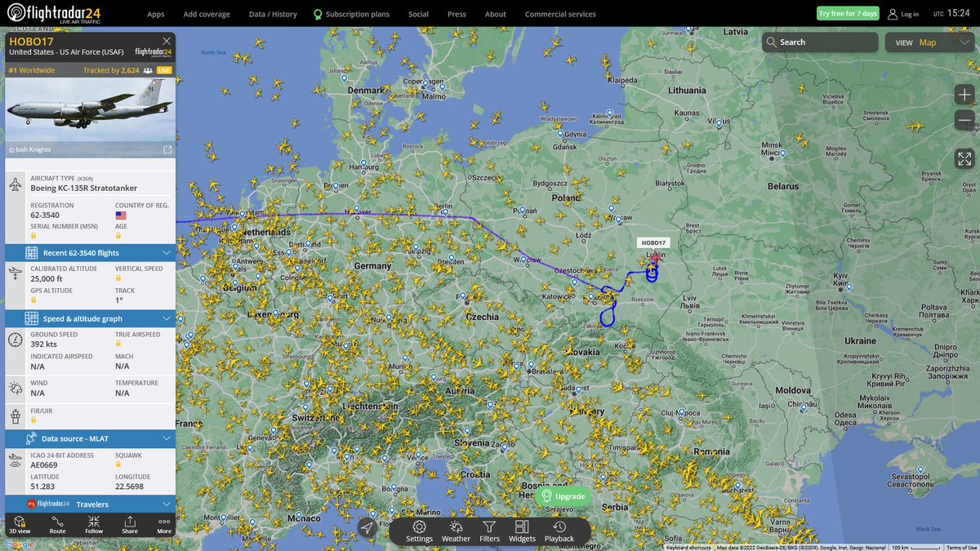Click the squawk lock icon
This screenshot has height=551, width=980.
pyautogui.click(x=118, y=464)
